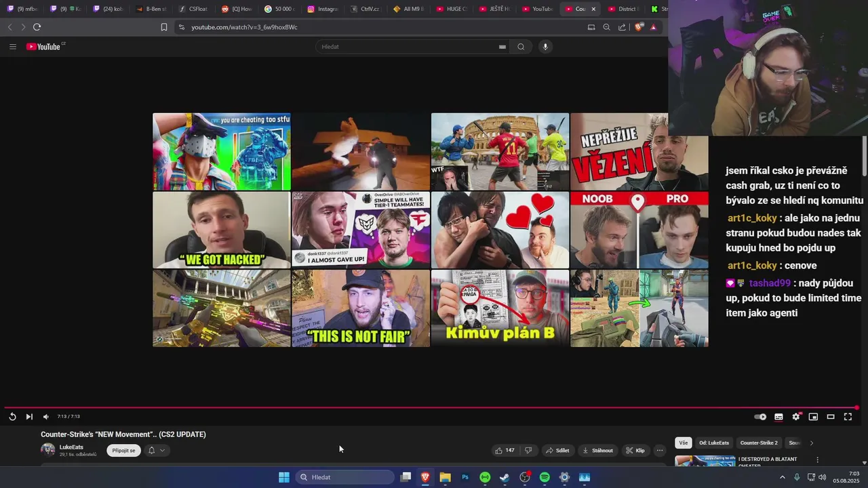Share this page from address bar
Image resolution: width=868 pixels, height=488 pixels.
[622, 27]
